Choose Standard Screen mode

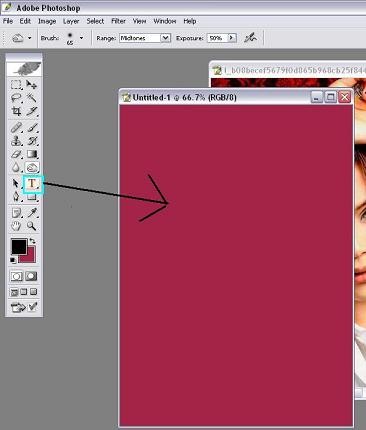[x=14, y=292]
